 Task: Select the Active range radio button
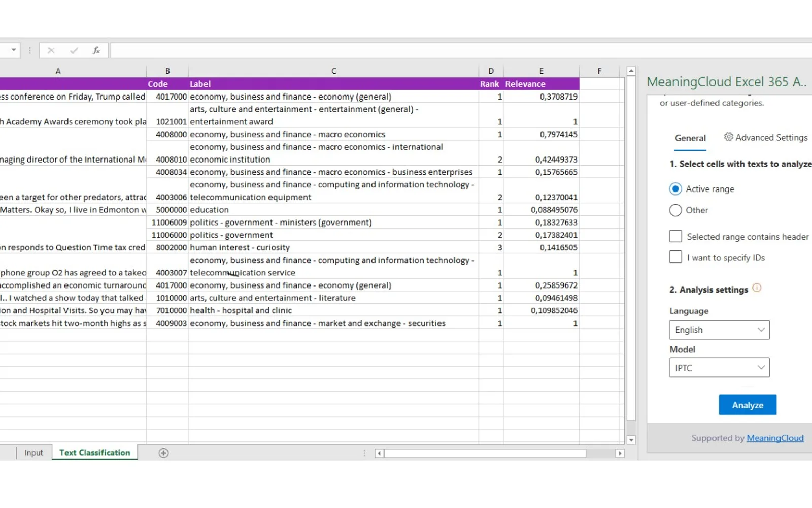click(x=675, y=189)
